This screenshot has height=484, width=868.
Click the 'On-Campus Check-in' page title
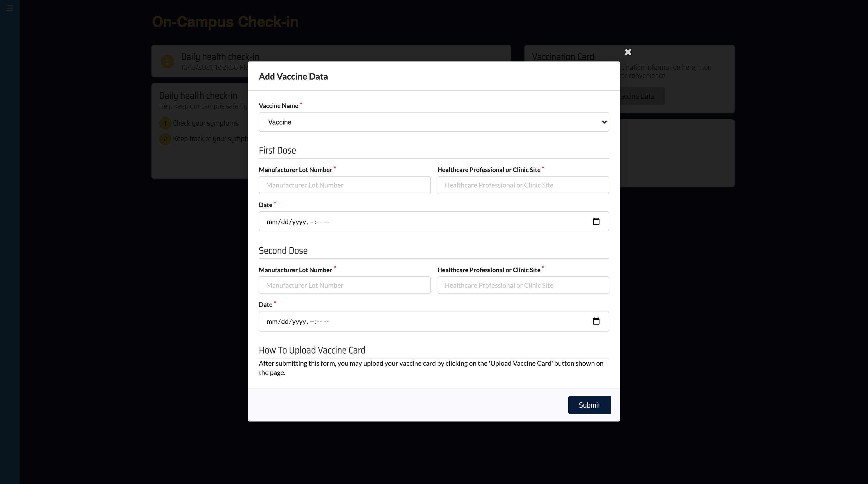pos(225,22)
